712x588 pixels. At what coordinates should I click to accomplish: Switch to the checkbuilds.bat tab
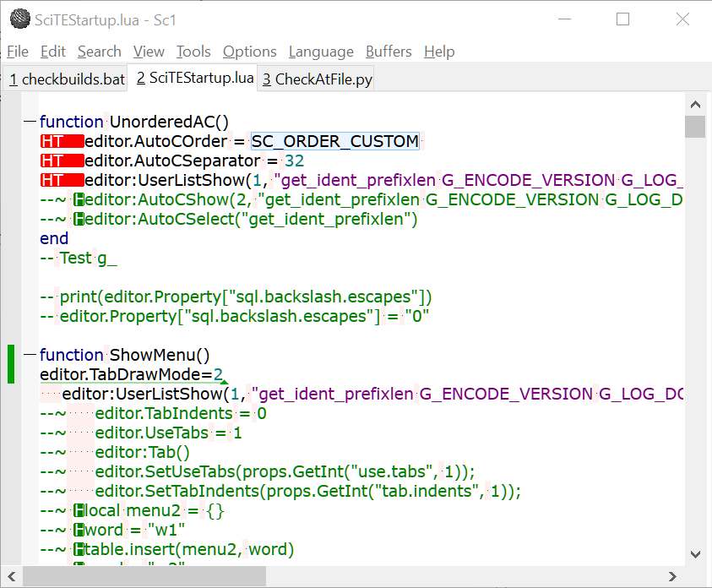point(66,79)
